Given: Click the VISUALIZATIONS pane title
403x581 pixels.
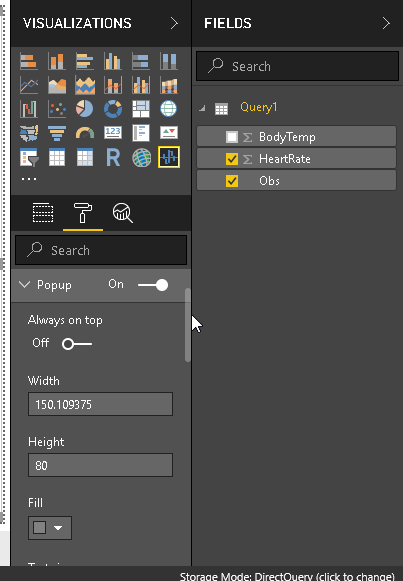Looking at the screenshot, I should coord(77,23).
